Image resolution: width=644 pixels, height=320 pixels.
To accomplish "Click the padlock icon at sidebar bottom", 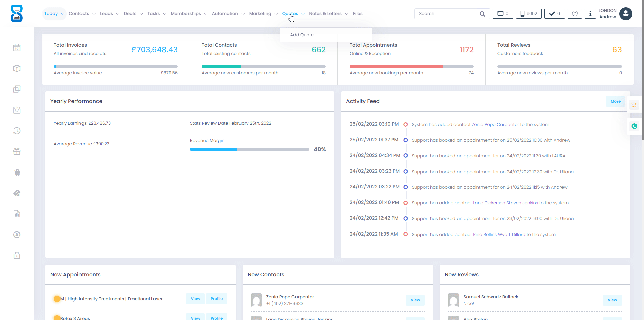I will (x=17, y=255).
